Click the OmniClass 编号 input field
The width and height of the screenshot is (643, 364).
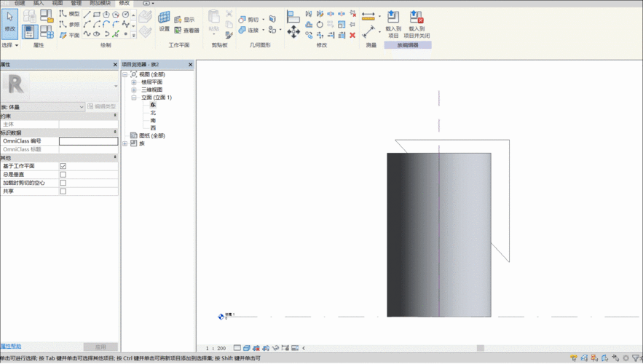pos(89,141)
